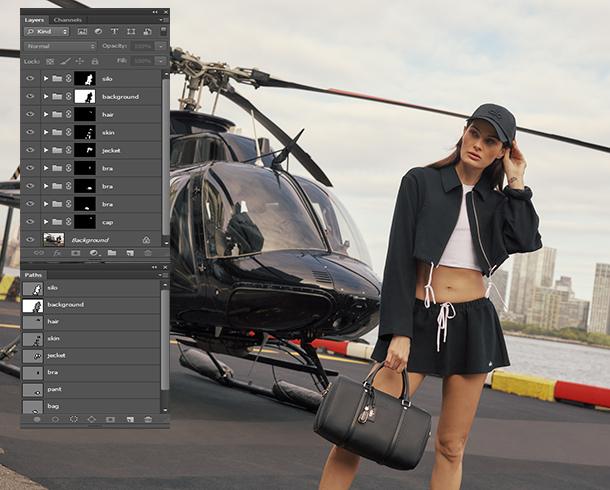
Task: Click the skin group mask thumbnail
Action: 85,132
